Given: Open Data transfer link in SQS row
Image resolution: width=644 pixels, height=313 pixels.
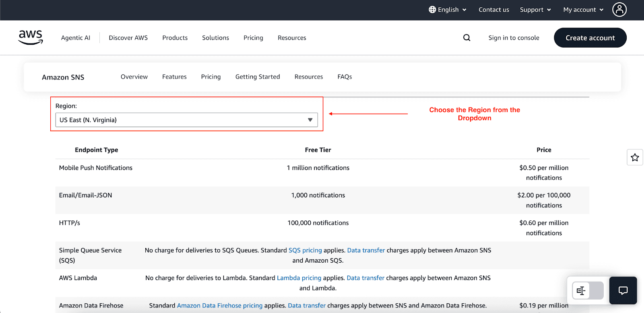Looking at the screenshot, I should point(366,250).
